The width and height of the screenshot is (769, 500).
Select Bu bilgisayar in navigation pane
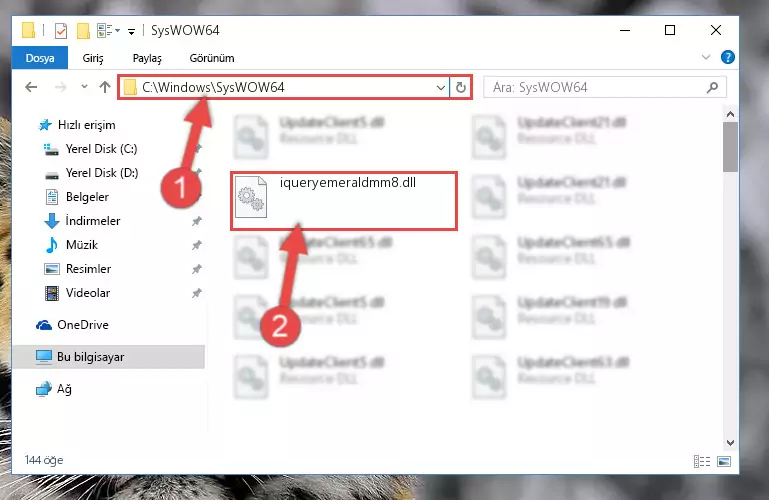90,357
